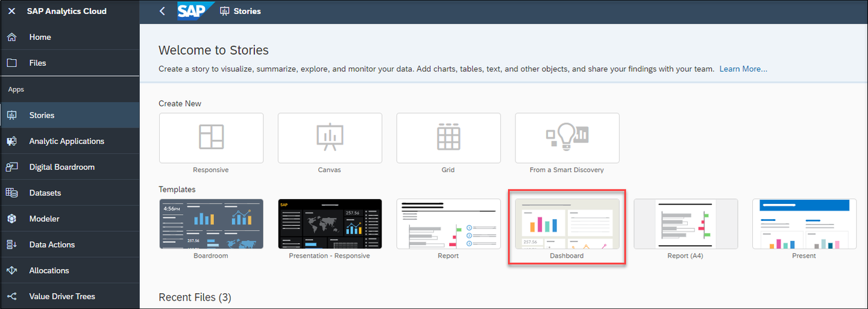Open Files from navigation menu
This screenshot has height=309, width=868.
70,63
